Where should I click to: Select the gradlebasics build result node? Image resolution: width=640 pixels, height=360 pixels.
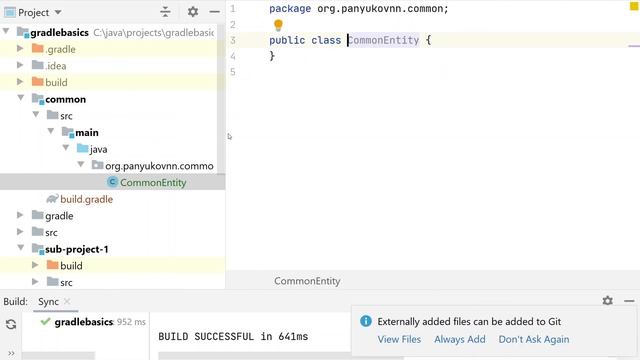tap(84, 322)
